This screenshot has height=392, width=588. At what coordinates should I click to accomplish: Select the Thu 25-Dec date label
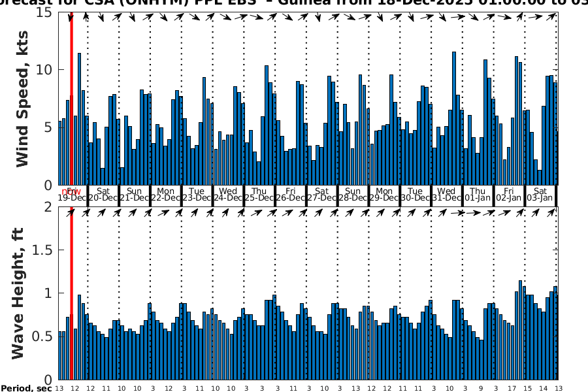[259, 194]
